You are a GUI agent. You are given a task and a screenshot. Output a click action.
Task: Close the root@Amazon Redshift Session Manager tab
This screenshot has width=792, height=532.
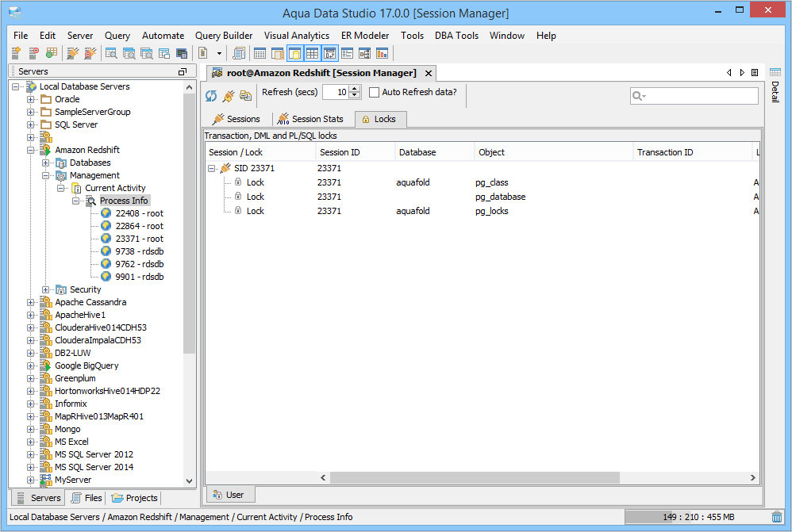click(x=429, y=73)
